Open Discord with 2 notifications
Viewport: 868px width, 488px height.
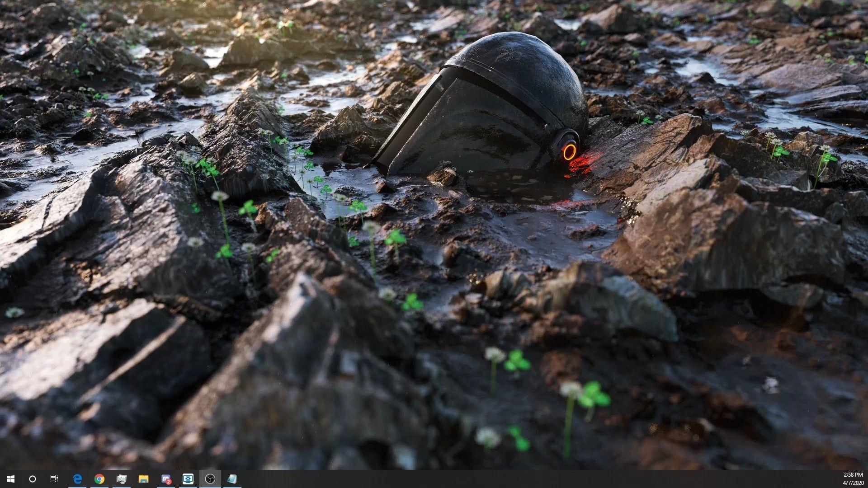coord(166,479)
